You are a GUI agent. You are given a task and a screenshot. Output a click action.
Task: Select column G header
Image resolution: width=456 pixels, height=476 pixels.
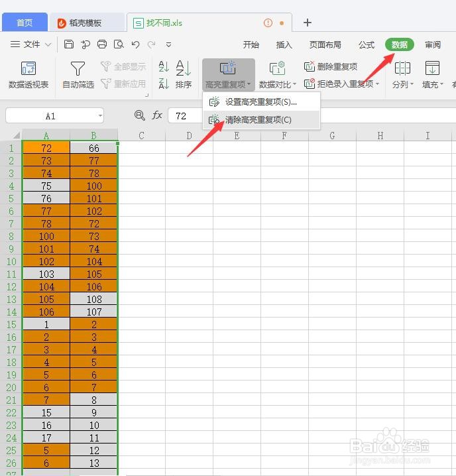click(332, 135)
